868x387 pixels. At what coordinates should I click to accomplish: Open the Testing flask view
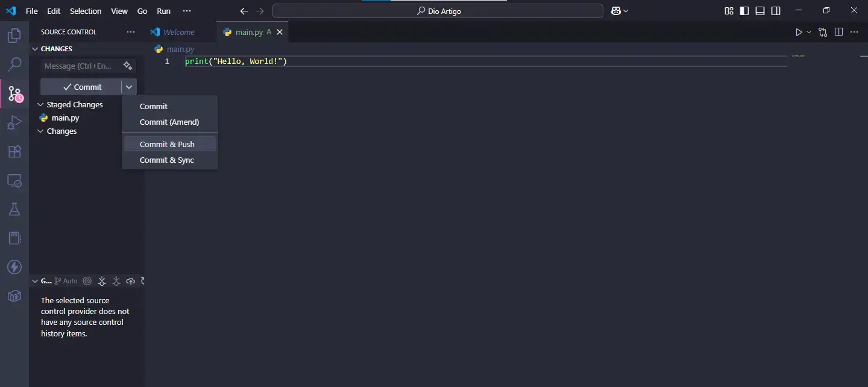pyautogui.click(x=14, y=209)
